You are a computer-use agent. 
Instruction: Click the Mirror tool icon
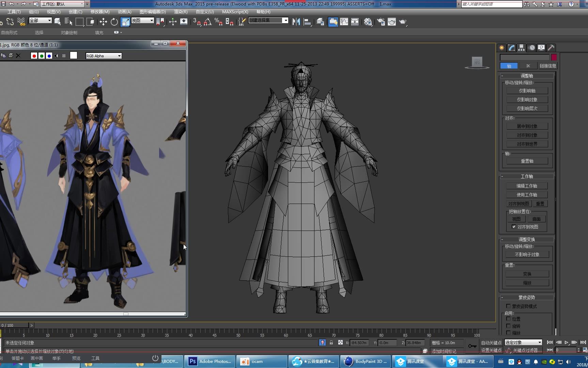296,22
